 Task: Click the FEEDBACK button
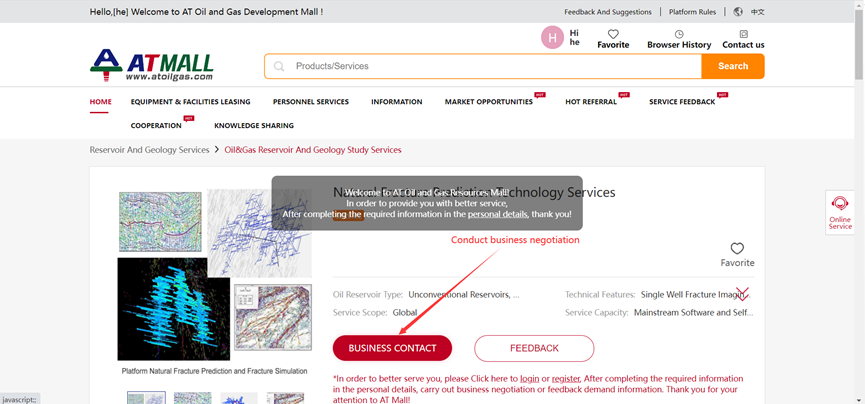coord(534,348)
